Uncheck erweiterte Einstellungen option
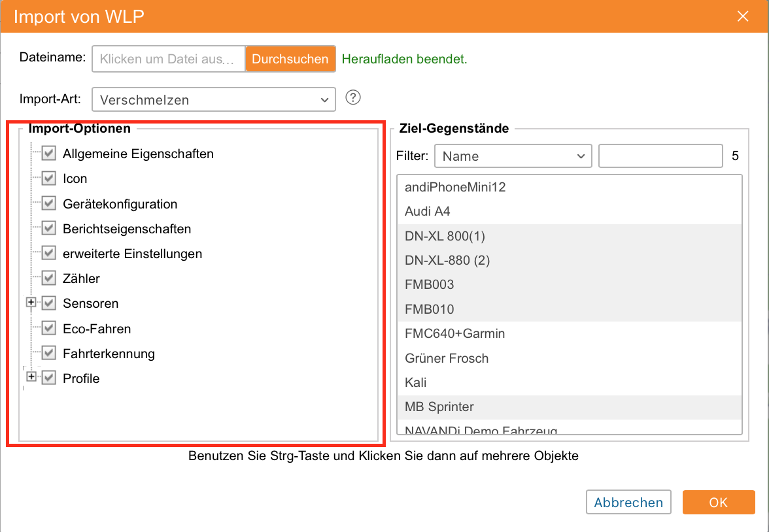 [x=48, y=254]
